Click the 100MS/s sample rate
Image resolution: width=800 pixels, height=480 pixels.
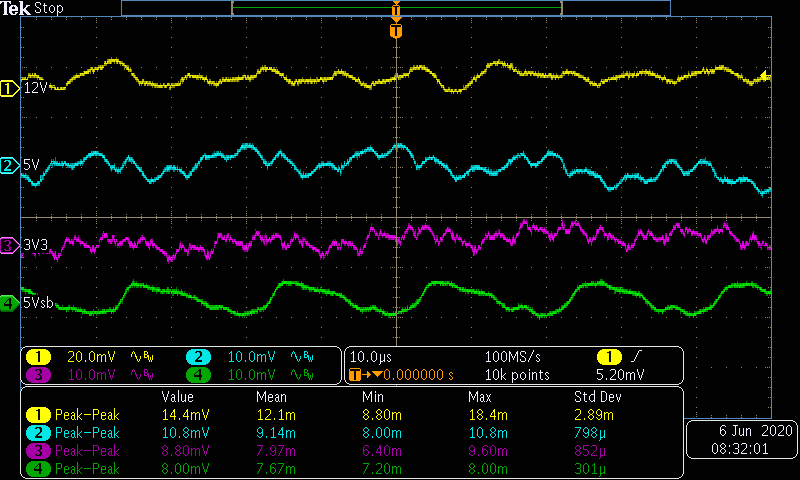coord(512,357)
